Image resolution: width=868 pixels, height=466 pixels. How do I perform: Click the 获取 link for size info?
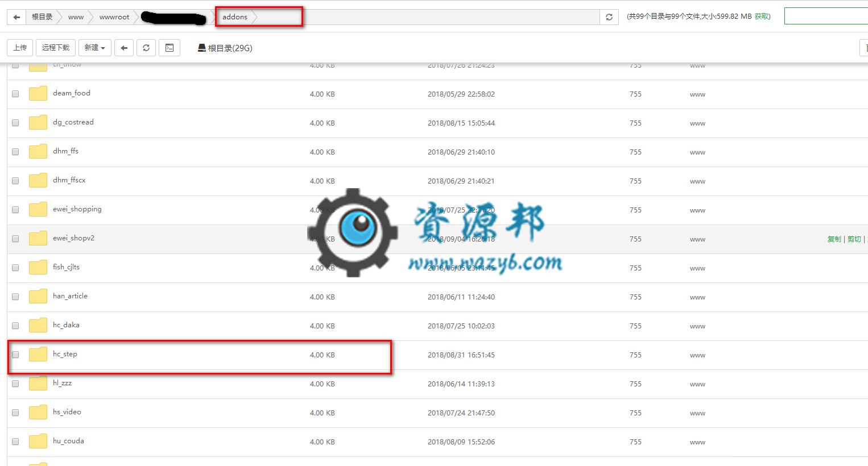762,16
